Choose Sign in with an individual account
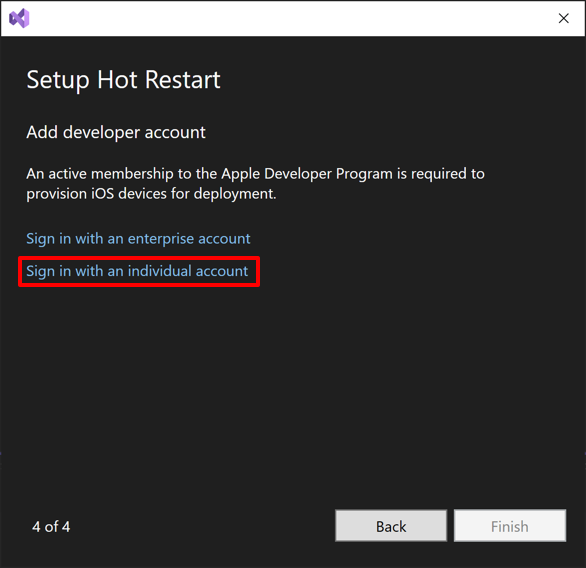586x568 pixels. [137, 271]
